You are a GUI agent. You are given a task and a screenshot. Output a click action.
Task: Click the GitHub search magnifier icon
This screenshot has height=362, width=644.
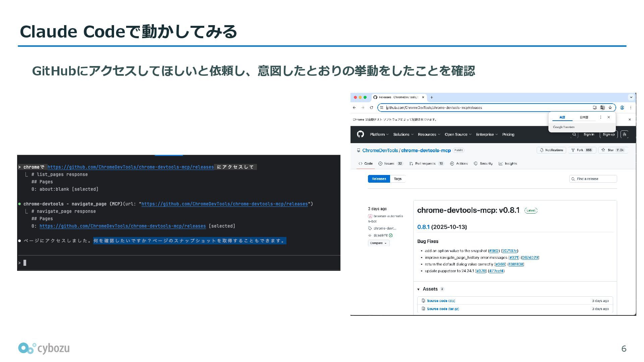(574, 134)
